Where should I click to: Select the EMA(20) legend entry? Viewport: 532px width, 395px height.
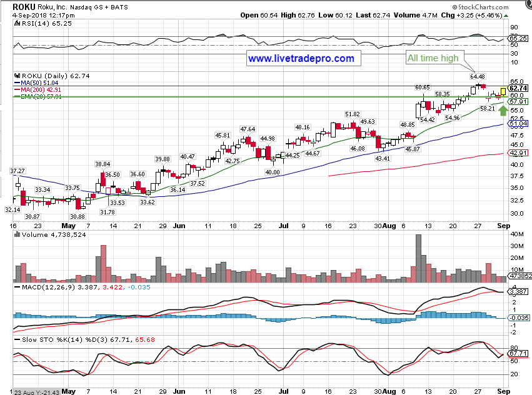click(x=41, y=97)
